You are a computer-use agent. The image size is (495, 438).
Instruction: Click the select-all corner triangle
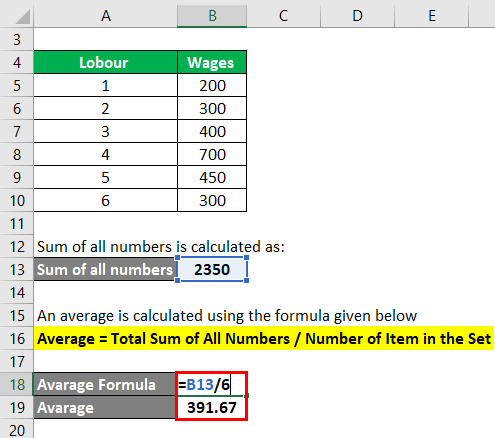(22, 17)
